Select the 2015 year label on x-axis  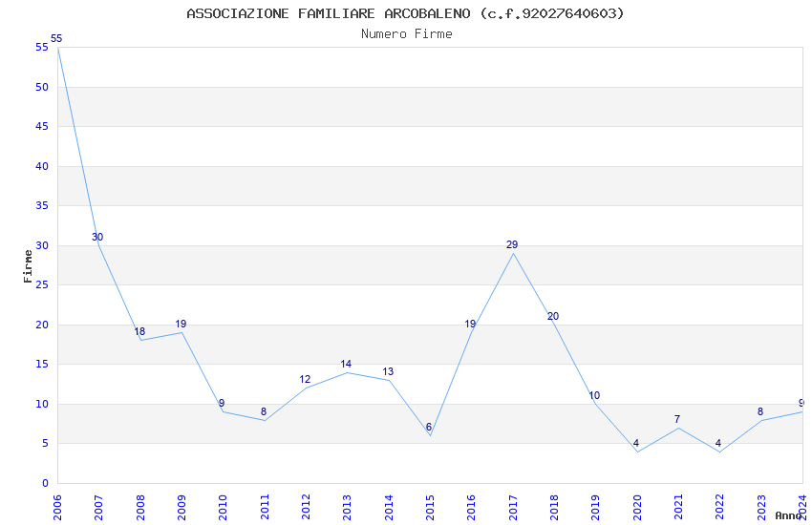[430, 508]
